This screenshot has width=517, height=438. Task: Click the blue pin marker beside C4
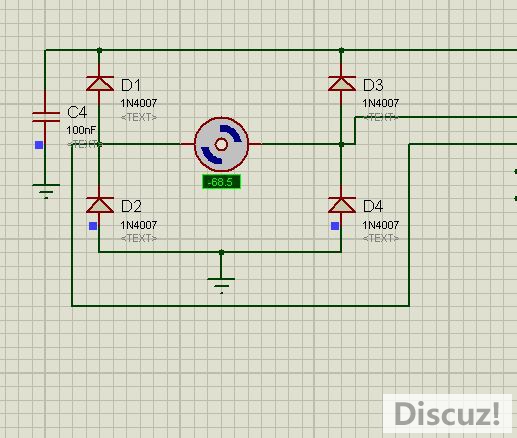[x=39, y=145]
